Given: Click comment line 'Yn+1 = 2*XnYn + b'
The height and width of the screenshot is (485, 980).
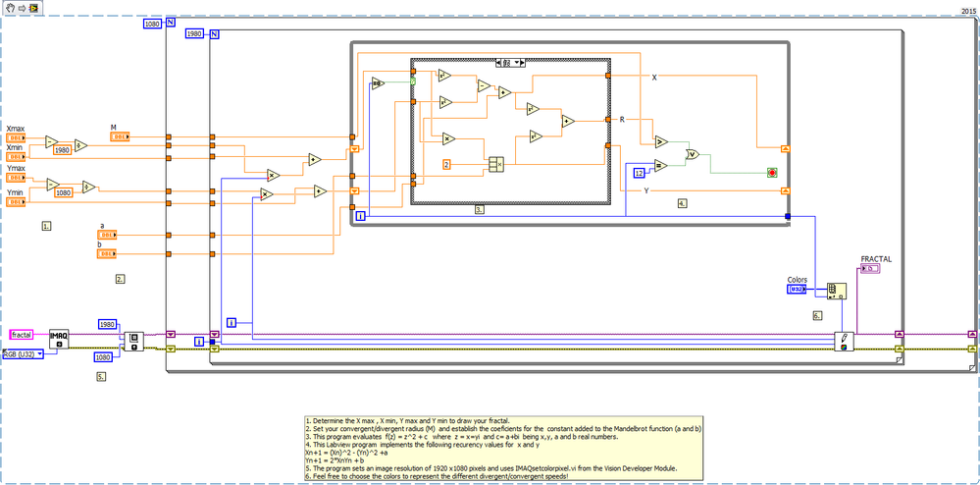Looking at the screenshot, I should click(334, 460).
